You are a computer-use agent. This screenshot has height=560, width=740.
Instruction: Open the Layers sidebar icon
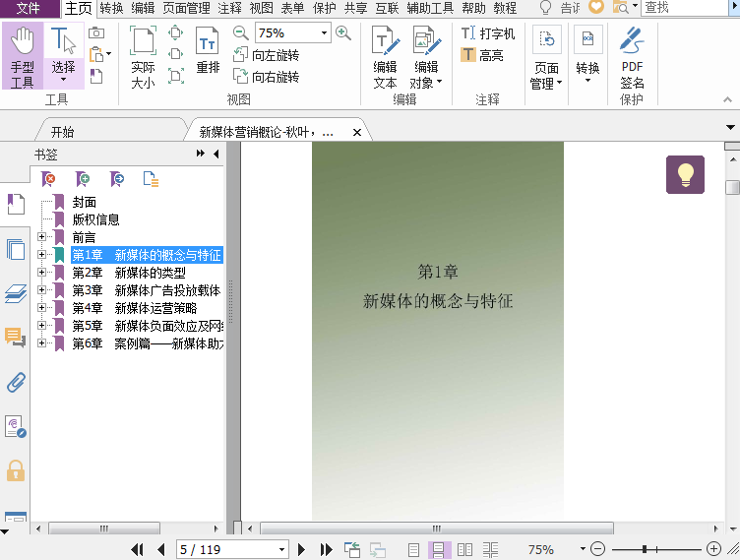[16, 293]
